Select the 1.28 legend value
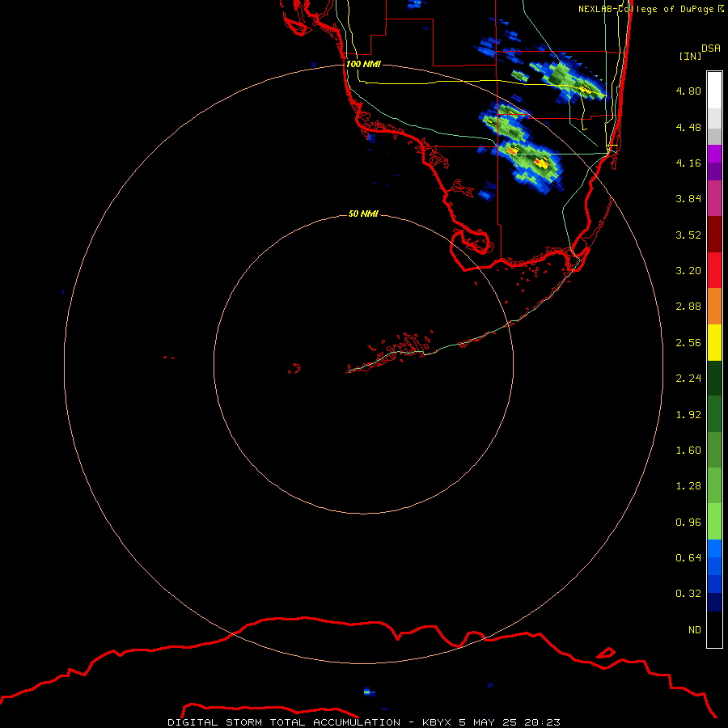Viewport: 728px width, 728px height. pos(688,486)
